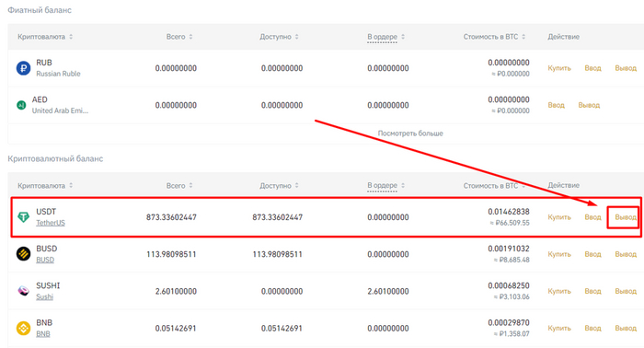Sort crypto table by В ордере column
This screenshot has height=348, width=644.
[x=386, y=186]
